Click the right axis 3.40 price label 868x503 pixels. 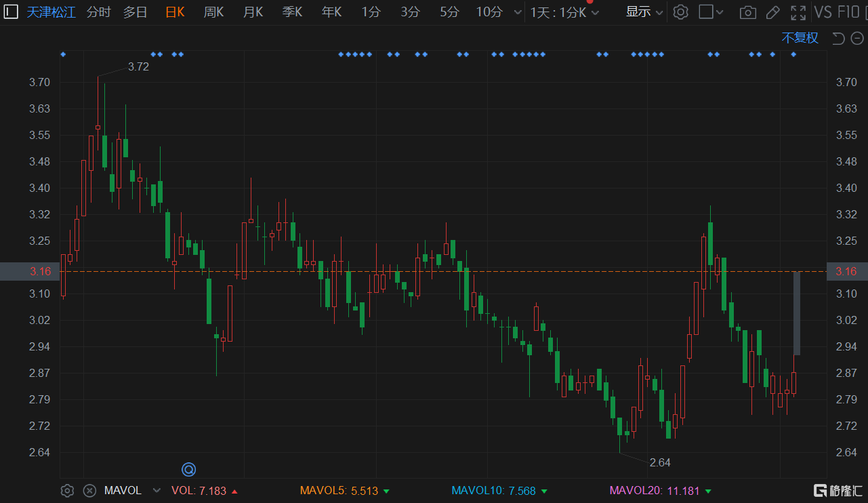point(847,188)
